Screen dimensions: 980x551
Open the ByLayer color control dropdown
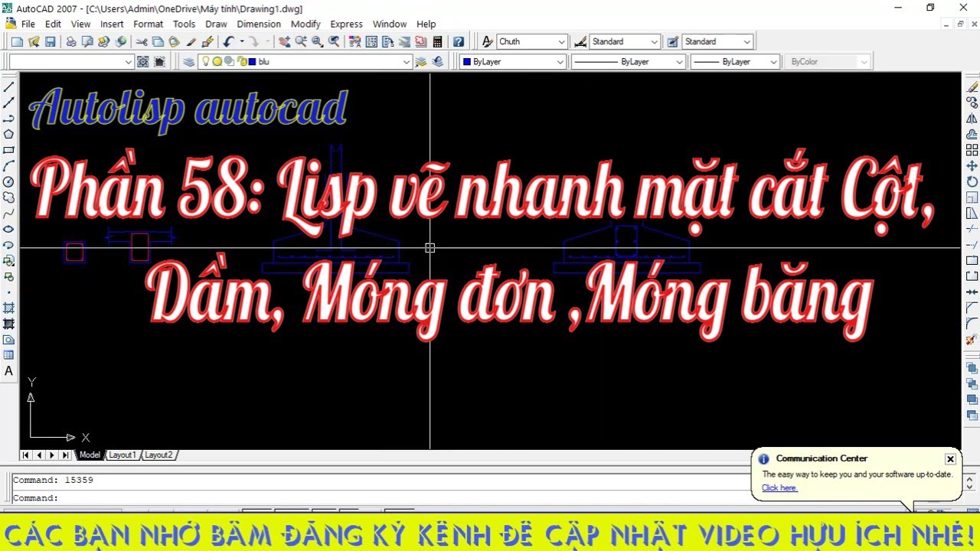pyautogui.click(x=560, y=62)
